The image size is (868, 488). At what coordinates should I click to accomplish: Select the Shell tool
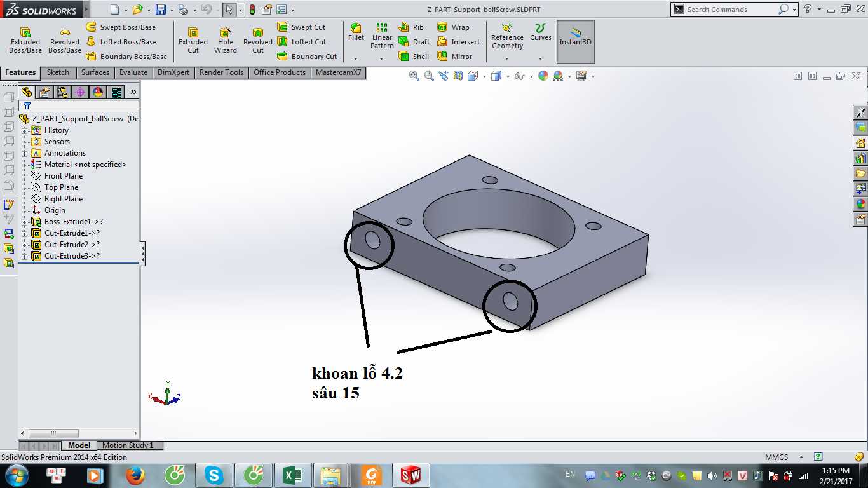pyautogui.click(x=414, y=57)
